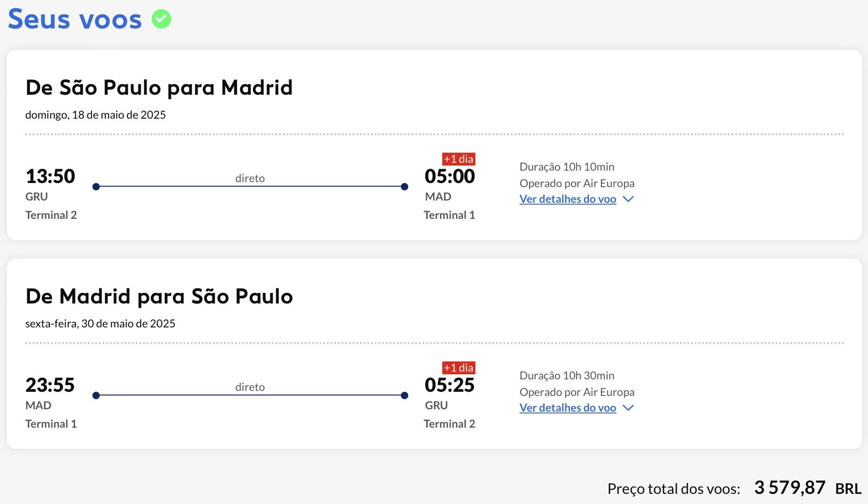The width and height of the screenshot is (868, 504).
Task: Click the +1 dia badge above 05:00
Action: pos(458,159)
